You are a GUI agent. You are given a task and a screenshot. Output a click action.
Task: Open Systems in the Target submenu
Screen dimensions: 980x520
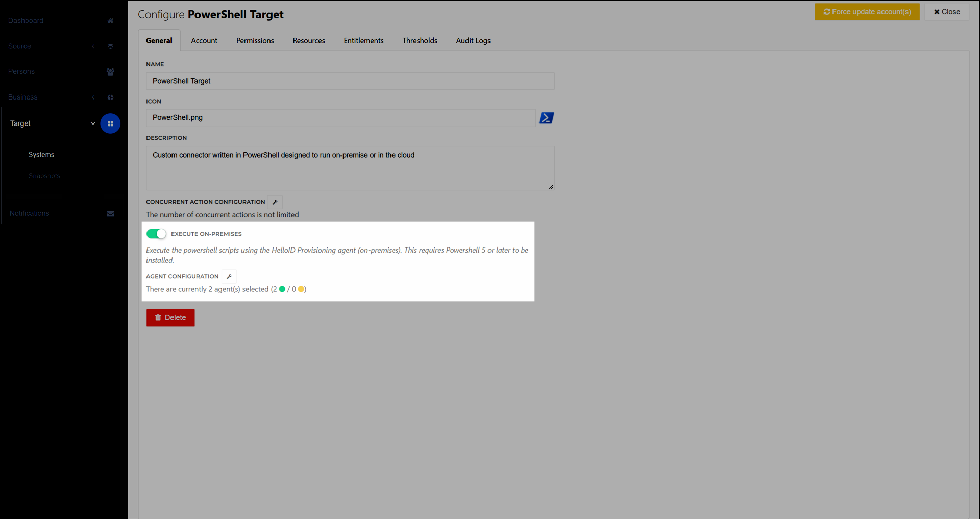41,155
